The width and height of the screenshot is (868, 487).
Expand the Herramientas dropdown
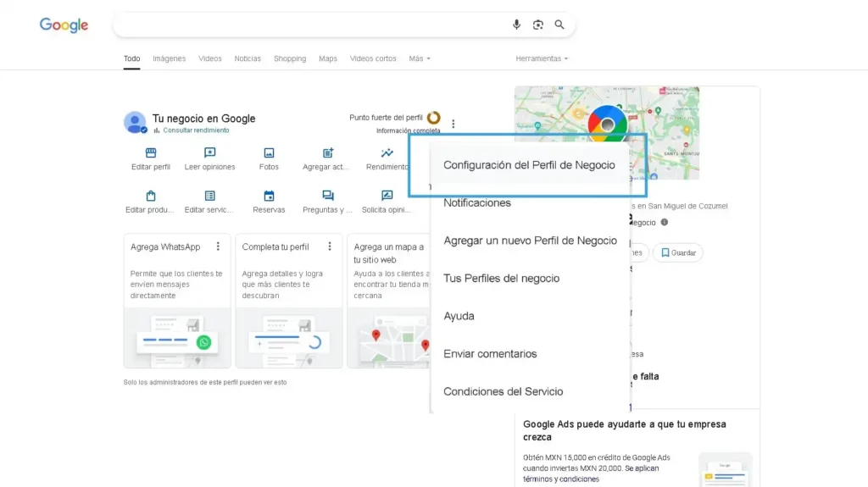542,58
